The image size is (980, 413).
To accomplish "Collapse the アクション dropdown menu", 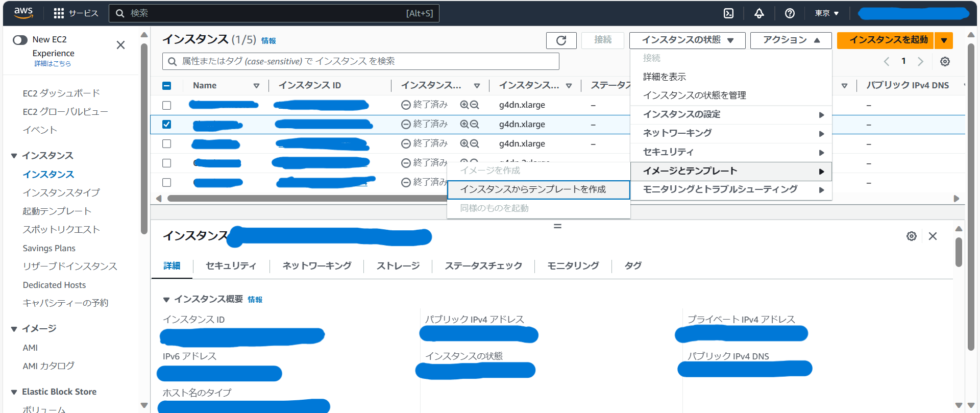I will click(x=791, y=40).
